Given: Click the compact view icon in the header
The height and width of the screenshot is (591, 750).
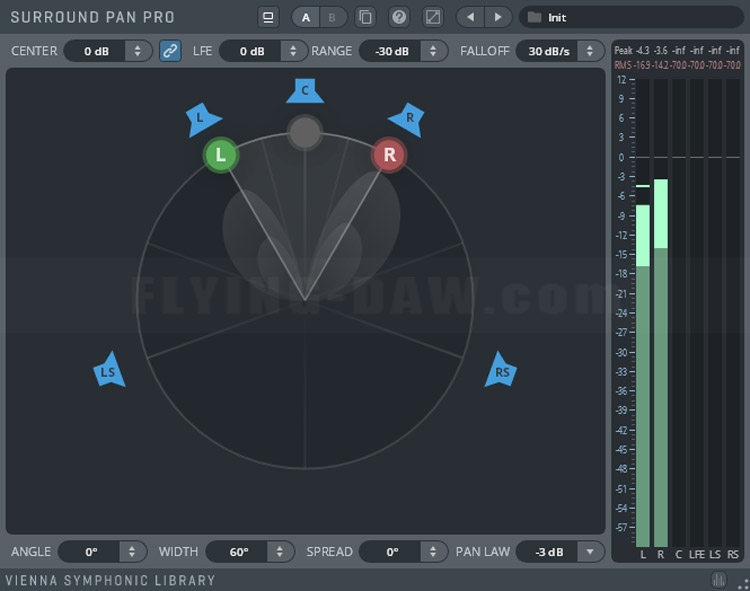Looking at the screenshot, I should click(268, 18).
